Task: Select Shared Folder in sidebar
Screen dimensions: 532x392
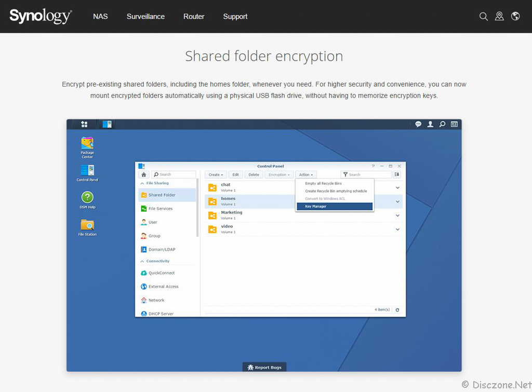Action: (x=167, y=195)
